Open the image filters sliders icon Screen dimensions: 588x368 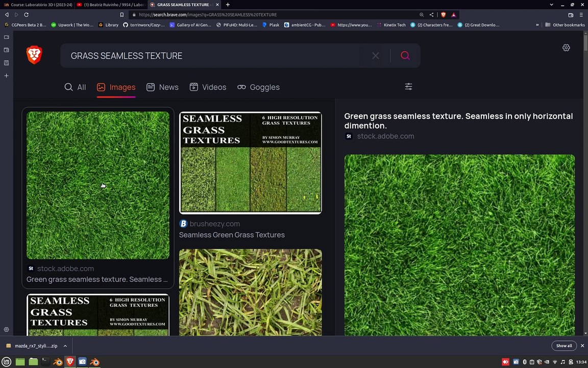point(408,87)
